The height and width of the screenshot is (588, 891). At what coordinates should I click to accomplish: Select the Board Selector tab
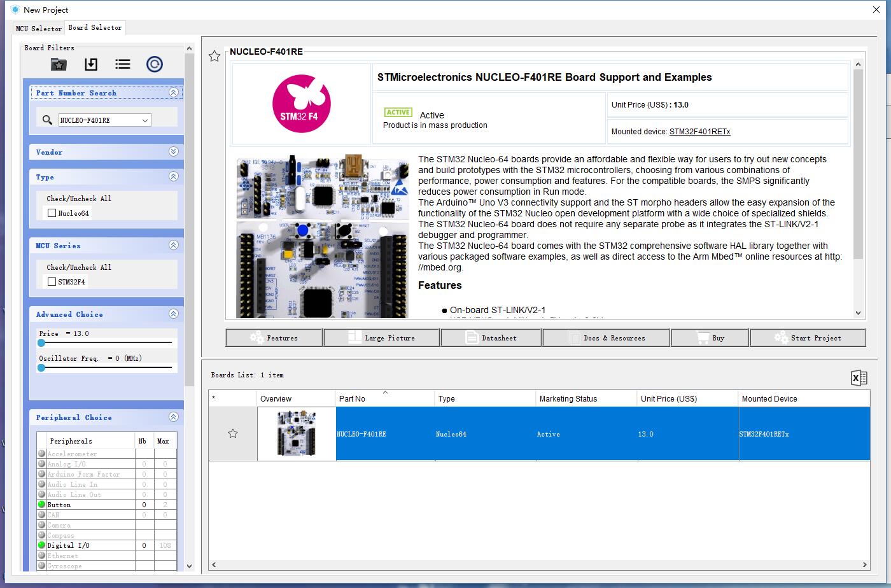pyautogui.click(x=95, y=27)
